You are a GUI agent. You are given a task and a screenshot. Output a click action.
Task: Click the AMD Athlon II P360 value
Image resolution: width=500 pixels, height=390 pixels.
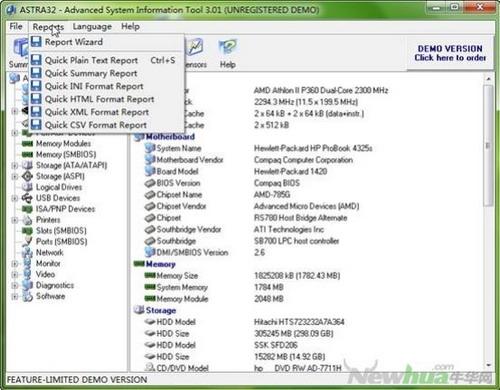pos(321,91)
